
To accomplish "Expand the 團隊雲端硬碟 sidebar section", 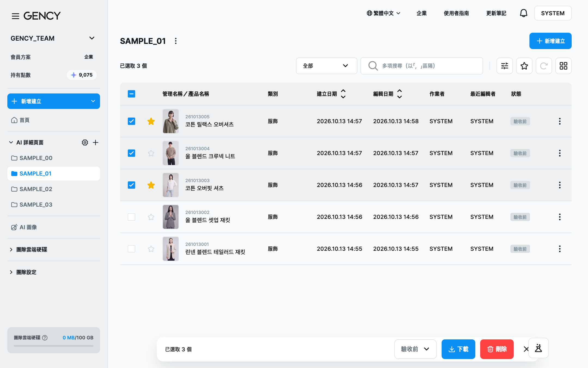I will point(11,250).
